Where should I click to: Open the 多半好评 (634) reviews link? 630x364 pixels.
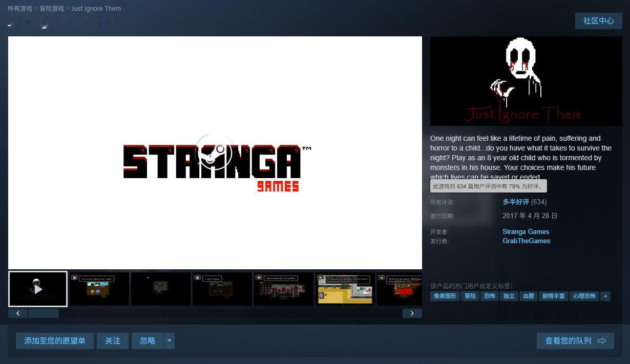[516, 202]
